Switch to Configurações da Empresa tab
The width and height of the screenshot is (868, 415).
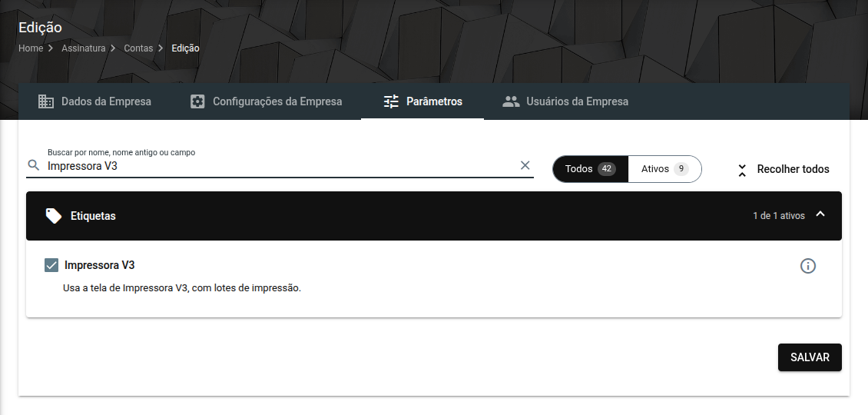(266, 101)
